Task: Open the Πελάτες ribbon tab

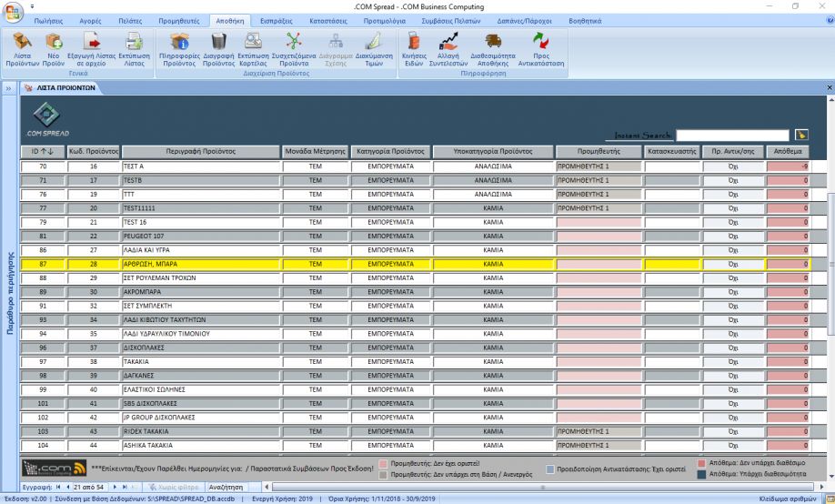Action: [130, 21]
